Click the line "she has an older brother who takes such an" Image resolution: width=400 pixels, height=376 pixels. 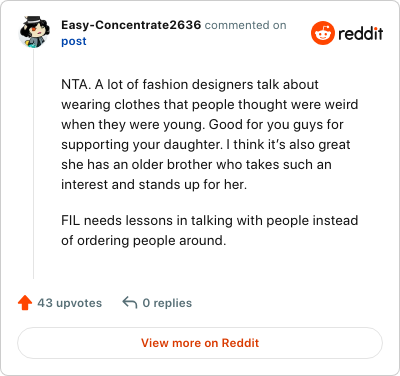tap(196, 165)
